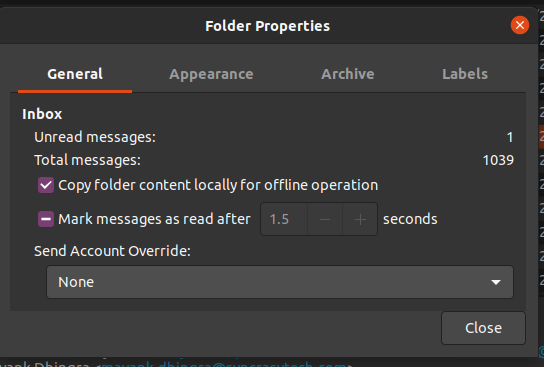Switch to the Appearance tab
This screenshot has width=544, height=367.
pyautogui.click(x=211, y=74)
